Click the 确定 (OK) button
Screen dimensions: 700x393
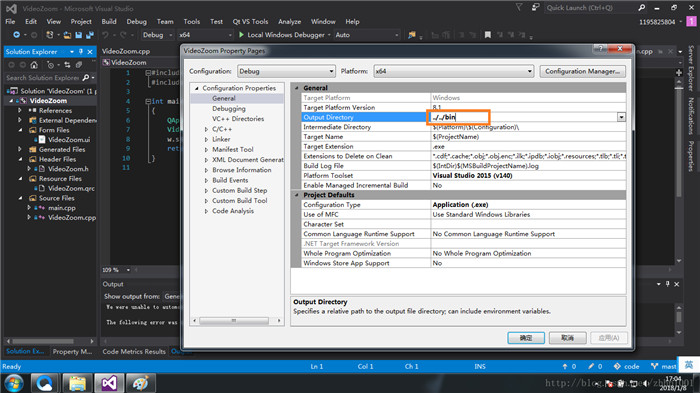tap(526, 338)
